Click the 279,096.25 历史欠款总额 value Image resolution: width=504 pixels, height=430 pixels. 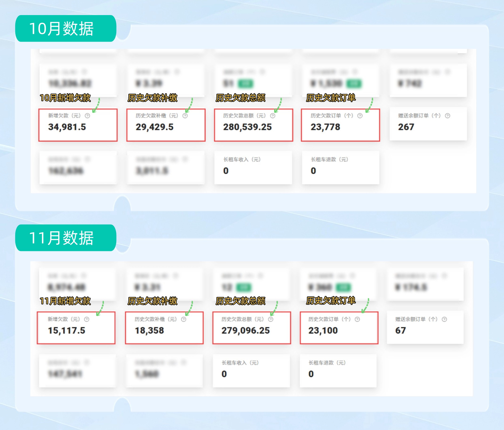pyautogui.click(x=245, y=331)
